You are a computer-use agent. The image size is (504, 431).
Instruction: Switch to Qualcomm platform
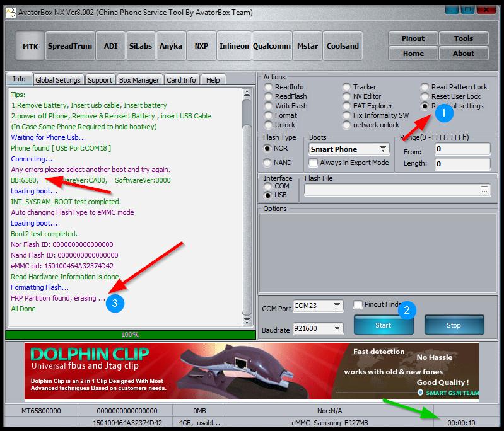(x=272, y=46)
